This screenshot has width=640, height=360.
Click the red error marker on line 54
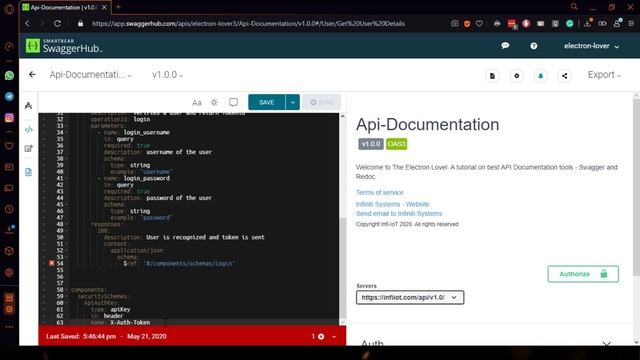(x=52, y=263)
